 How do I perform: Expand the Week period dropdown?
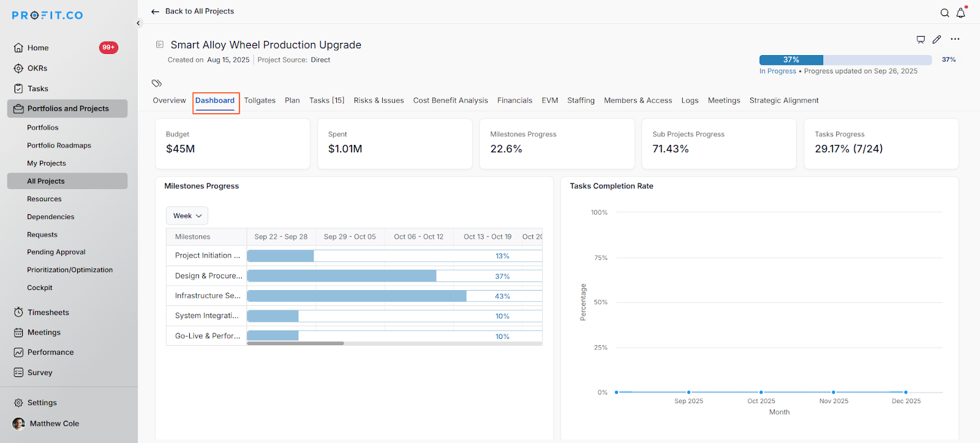coord(187,216)
